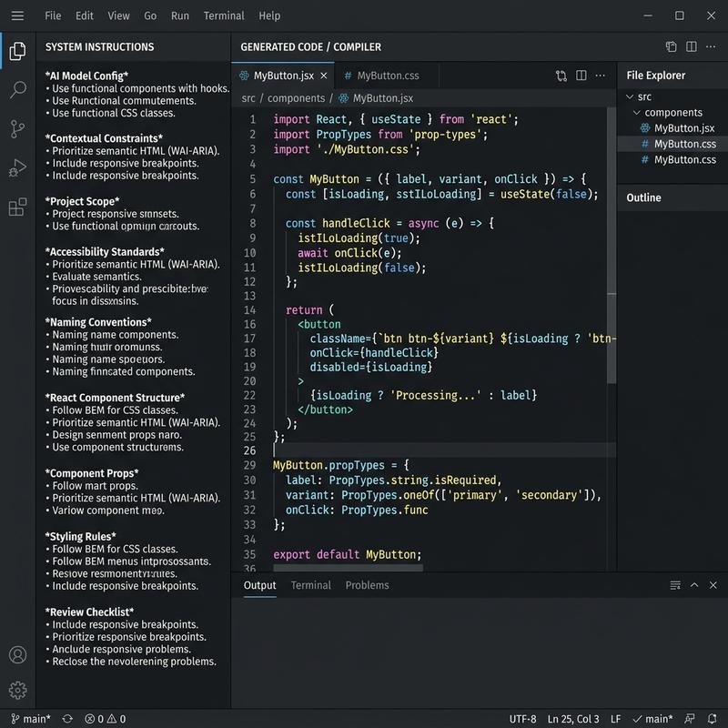Click the editor horizontal scrollbar thumb
This screenshot has height=728, width=728.
click(x=349, y=568)
